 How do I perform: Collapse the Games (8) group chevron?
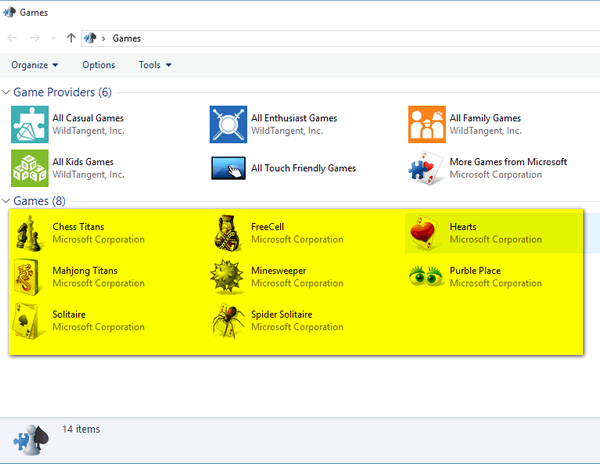6,201
